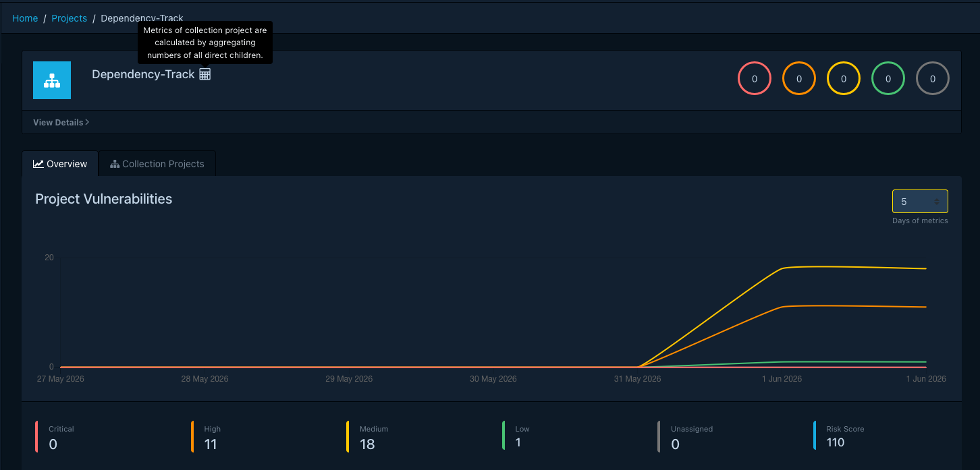Click the 28 May 2026 axis label
The image size is (980, 470).
coord(205,379)
